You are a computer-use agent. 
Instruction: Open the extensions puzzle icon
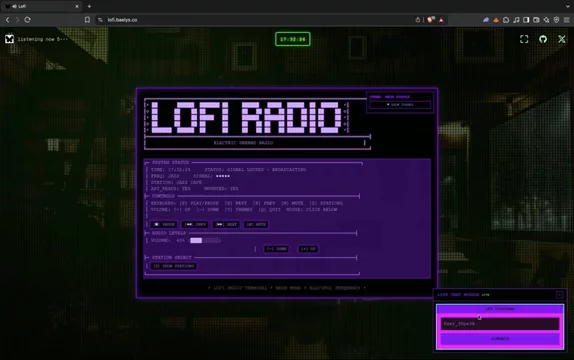pyautogui.click(x=546, y=20)
